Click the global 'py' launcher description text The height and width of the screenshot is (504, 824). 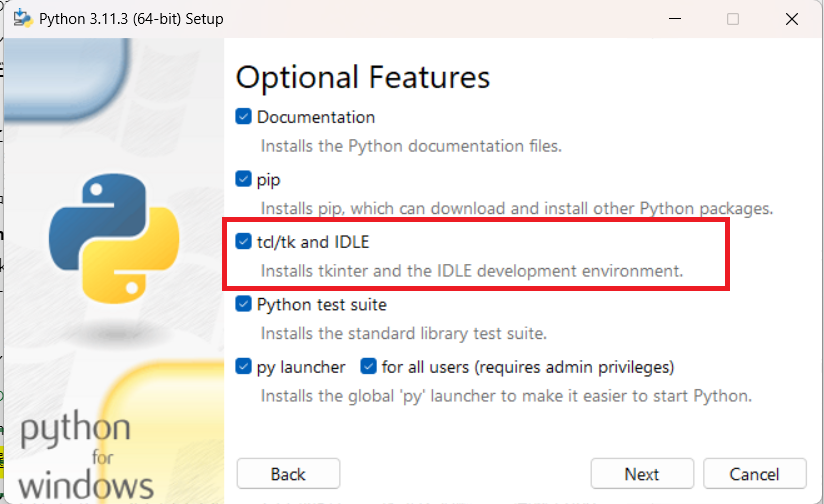507,396
